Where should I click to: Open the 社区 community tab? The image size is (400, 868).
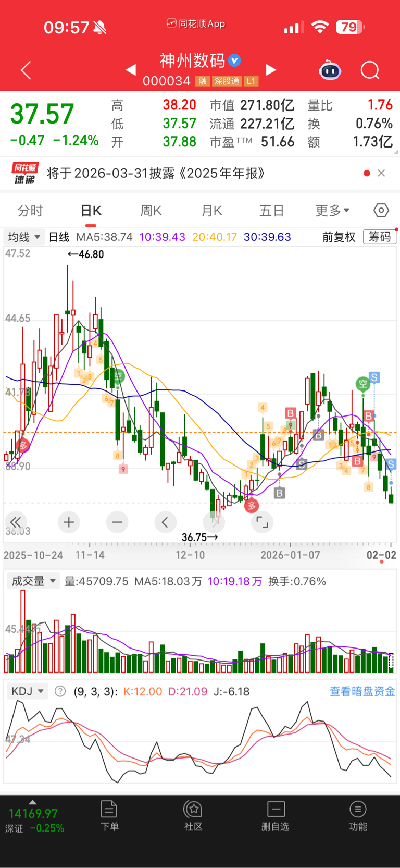pyautogui.click(x=193, y=816)
